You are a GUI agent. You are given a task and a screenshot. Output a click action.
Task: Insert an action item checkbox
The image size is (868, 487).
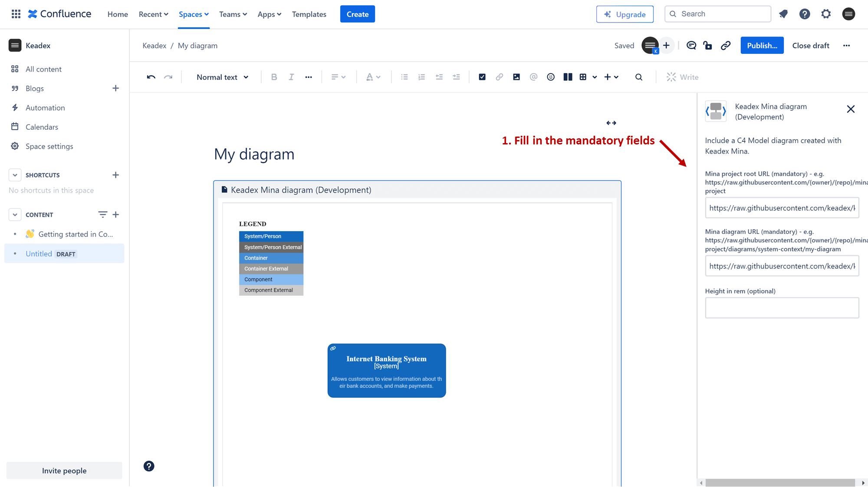tap(482, 77)
